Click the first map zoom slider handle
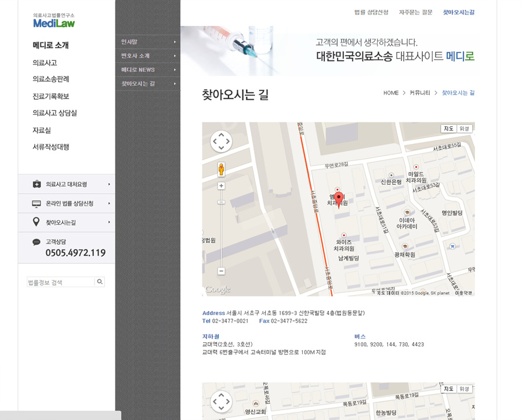 pos(221,202)
